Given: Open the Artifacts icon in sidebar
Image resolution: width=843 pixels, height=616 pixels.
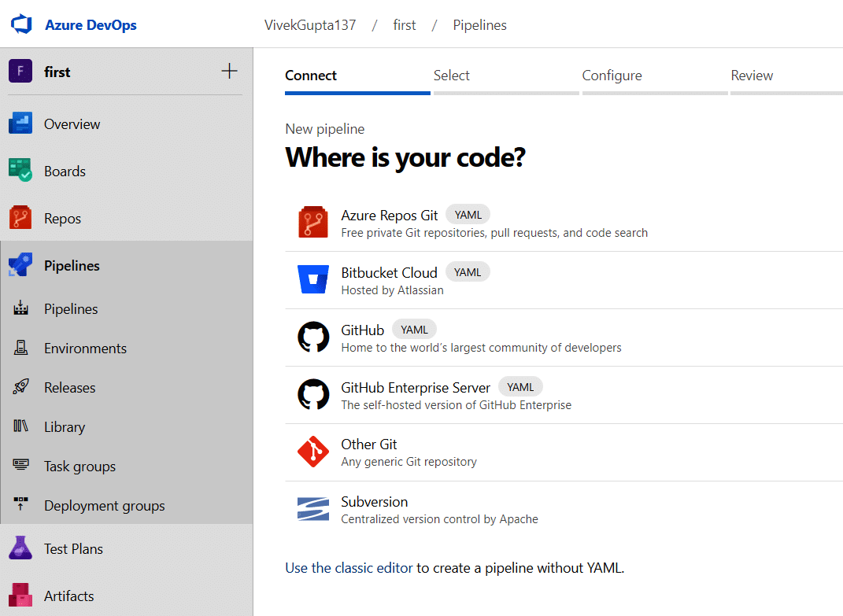Looking at the screenshot, I should [x=20, y=596].
